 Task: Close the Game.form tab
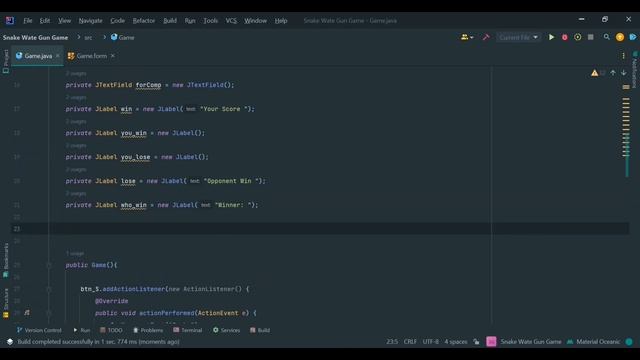click(113, 56)
